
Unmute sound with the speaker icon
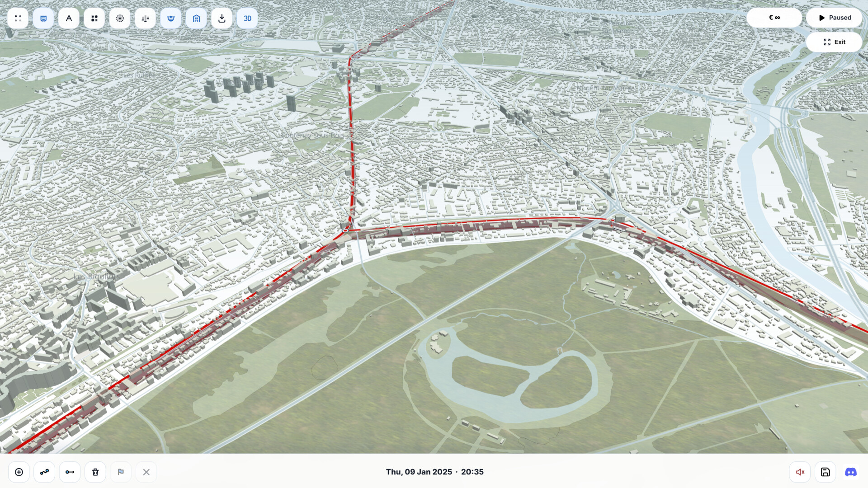tap(800, 472)
